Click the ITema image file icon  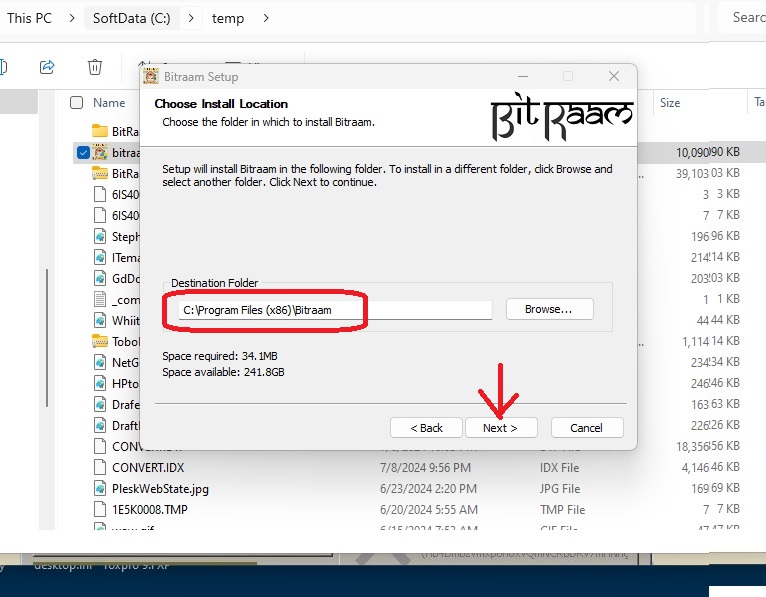click(x=100, y=257)
